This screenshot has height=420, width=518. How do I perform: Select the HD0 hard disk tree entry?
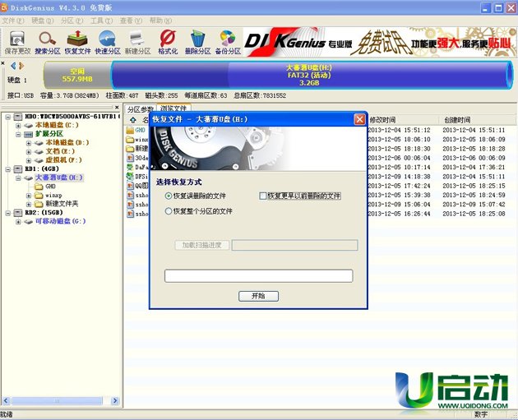click(72, 117)
